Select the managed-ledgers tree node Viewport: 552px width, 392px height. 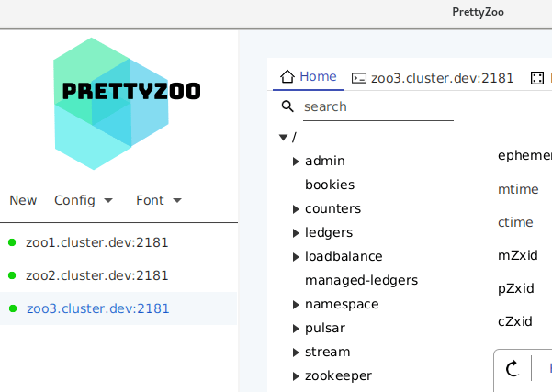pos(361,280)
